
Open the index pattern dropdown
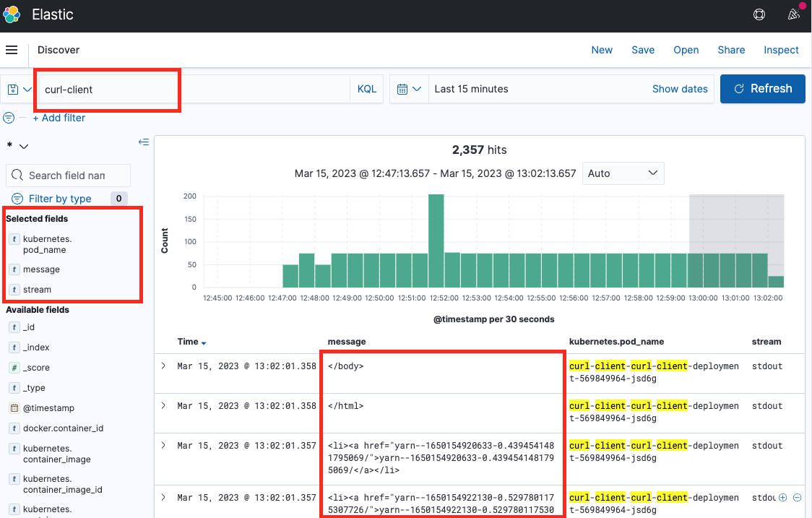(x=17, y=146)
